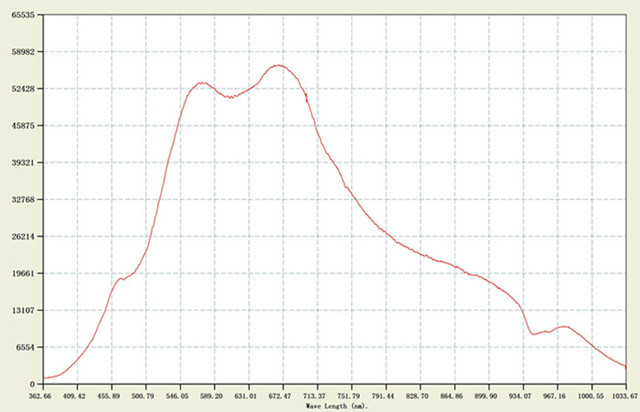The width and height of the screenshot is (640, 412).
Task: Click the small curve bump near 967 nm
Action: [x=564, y=326]
